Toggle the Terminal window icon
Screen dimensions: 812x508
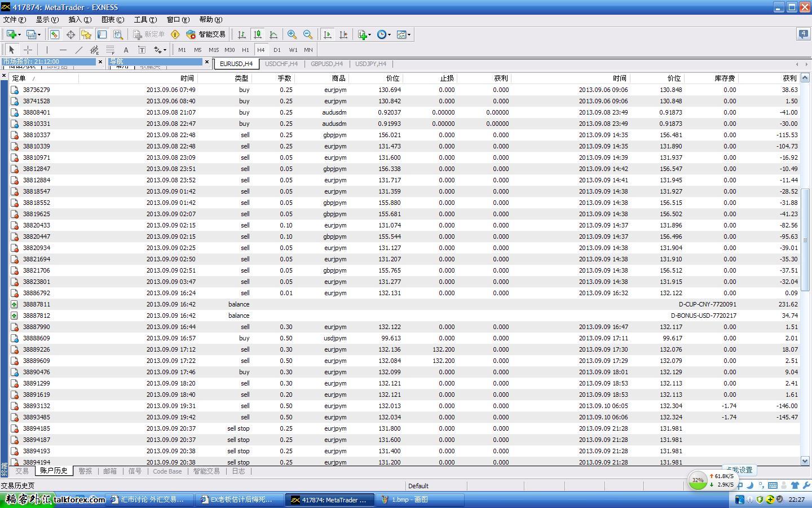coord(102,34)
